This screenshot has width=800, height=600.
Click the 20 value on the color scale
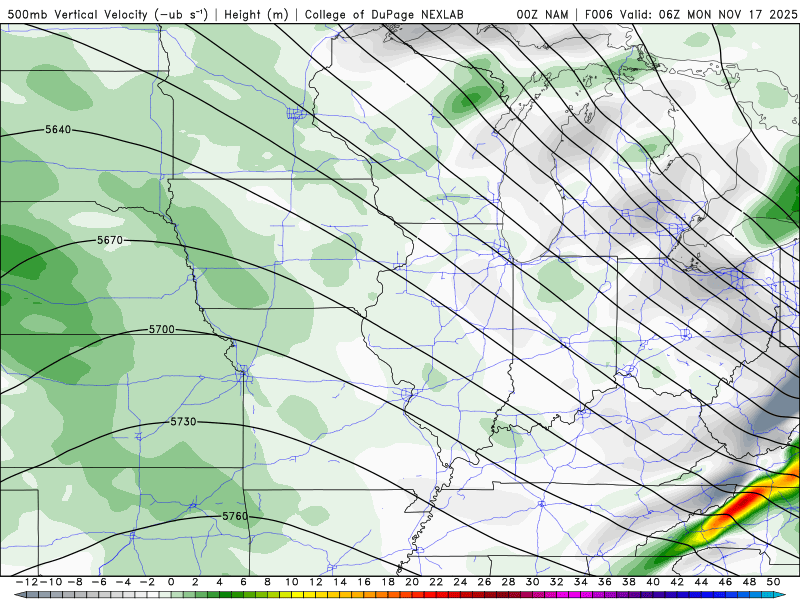(412, 582)
